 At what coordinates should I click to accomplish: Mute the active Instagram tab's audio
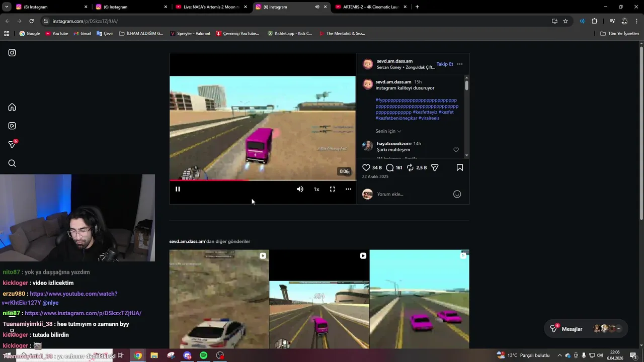coord(317,7)
